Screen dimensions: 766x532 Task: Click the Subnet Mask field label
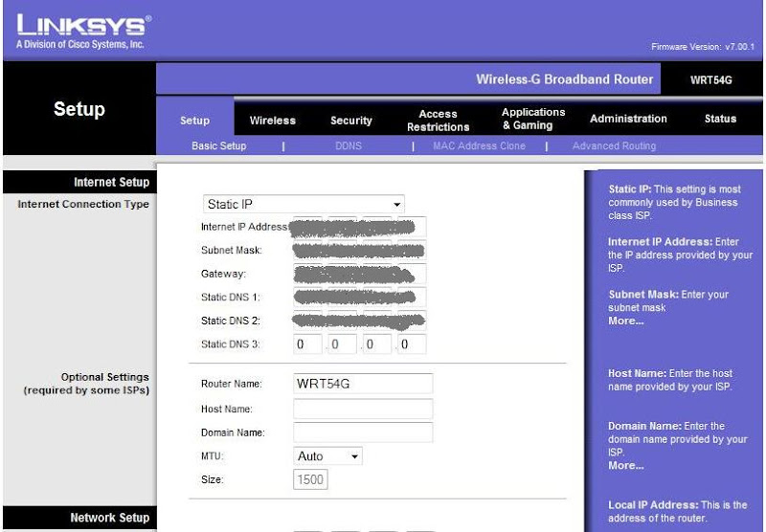[232, 251]
